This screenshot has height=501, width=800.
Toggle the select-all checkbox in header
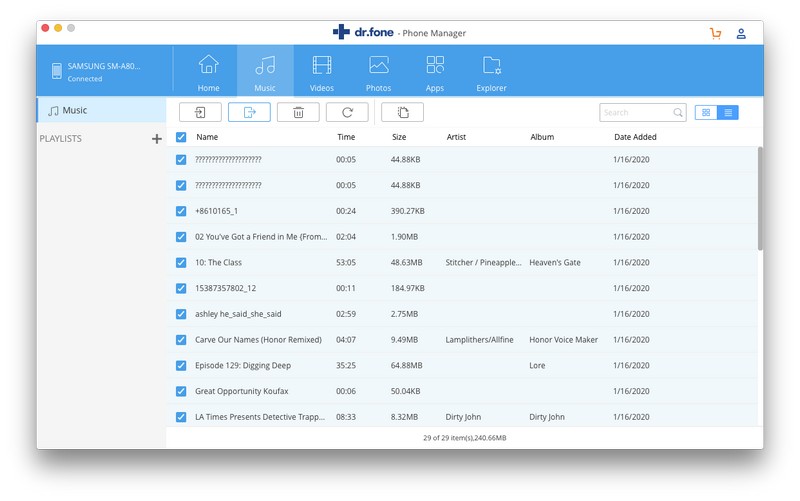181,137
